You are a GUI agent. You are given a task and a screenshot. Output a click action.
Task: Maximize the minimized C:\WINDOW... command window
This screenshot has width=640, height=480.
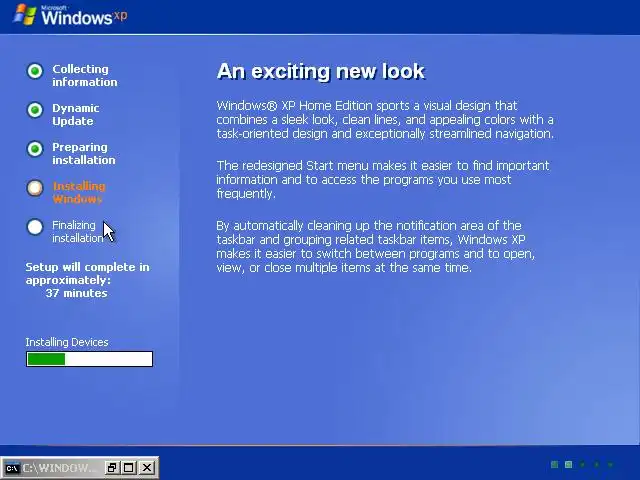(x=129, y=468)
